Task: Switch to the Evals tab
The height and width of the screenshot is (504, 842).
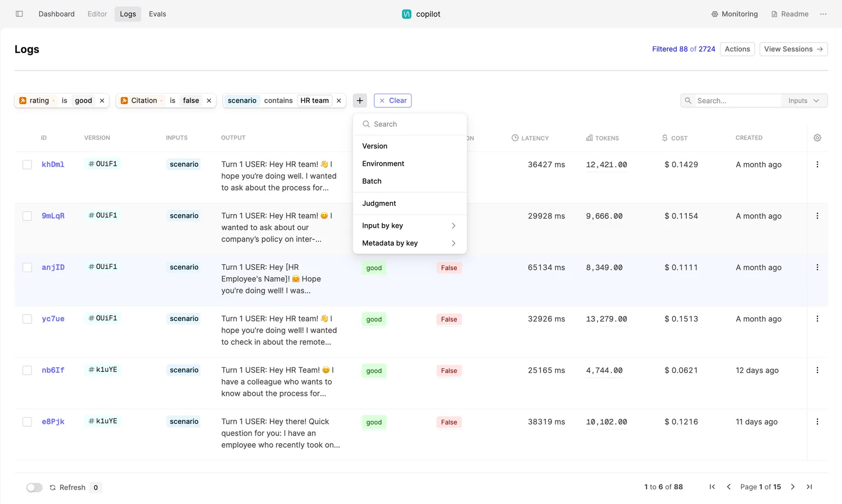Action: point(157,14)
